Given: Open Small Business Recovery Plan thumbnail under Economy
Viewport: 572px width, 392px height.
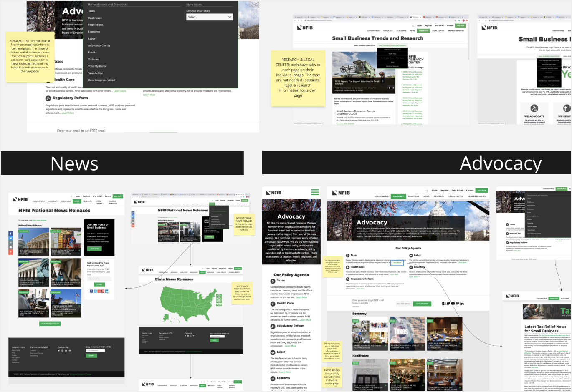Looking at the screenshot, I should pyautogui.click(x=370, y=334).
